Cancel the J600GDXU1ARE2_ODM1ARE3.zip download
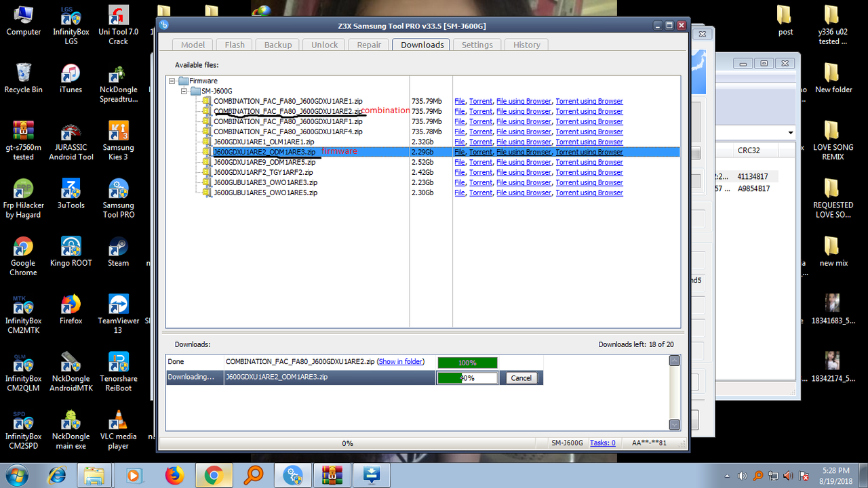The width and height of the screenshot is (868, 488). 521,378
